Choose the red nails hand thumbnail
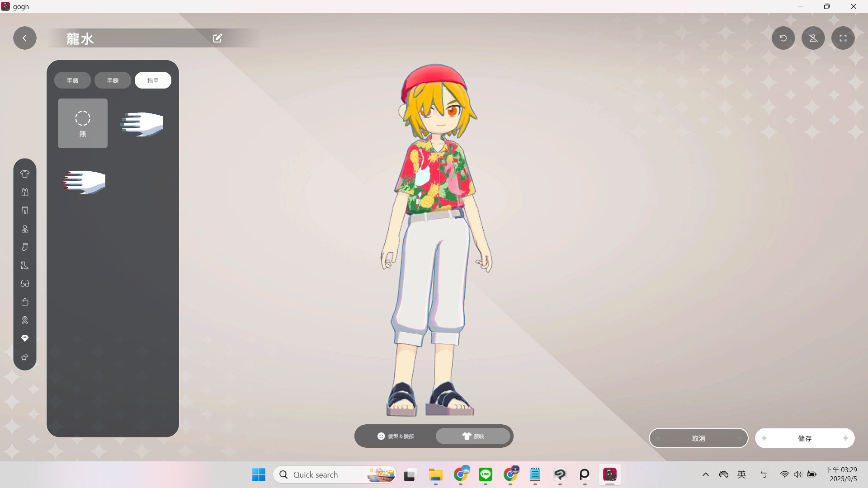 point(85,181)
